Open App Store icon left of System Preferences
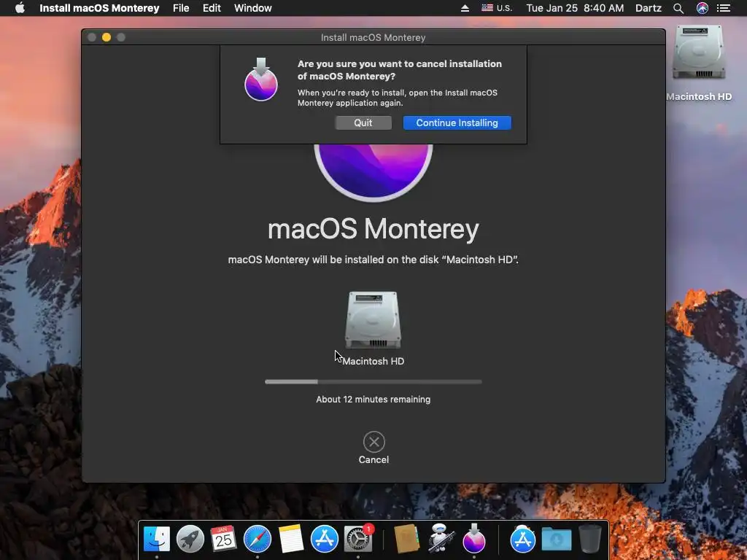The image size is (747, 560). [325, 539]
